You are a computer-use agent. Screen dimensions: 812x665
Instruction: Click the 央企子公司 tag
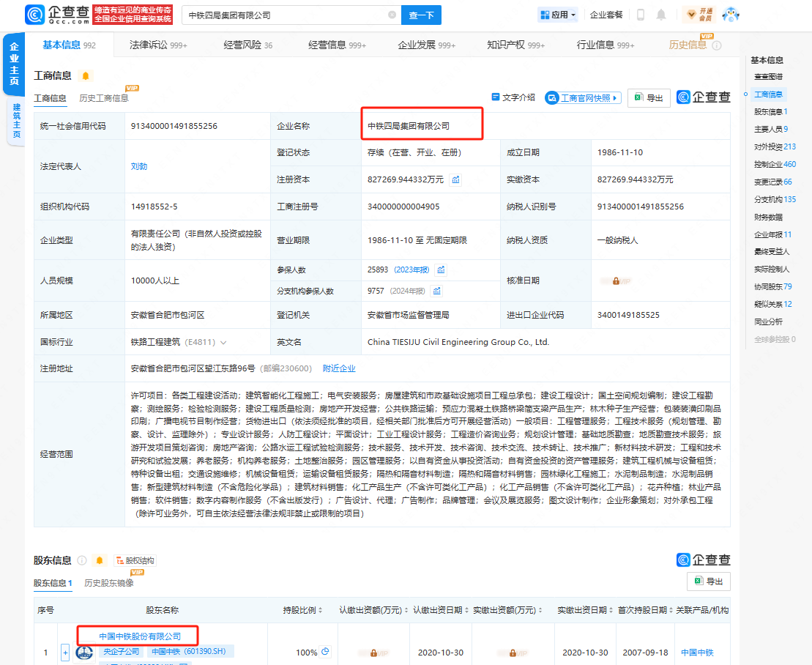pyautogui.click(x=122, y=652)
